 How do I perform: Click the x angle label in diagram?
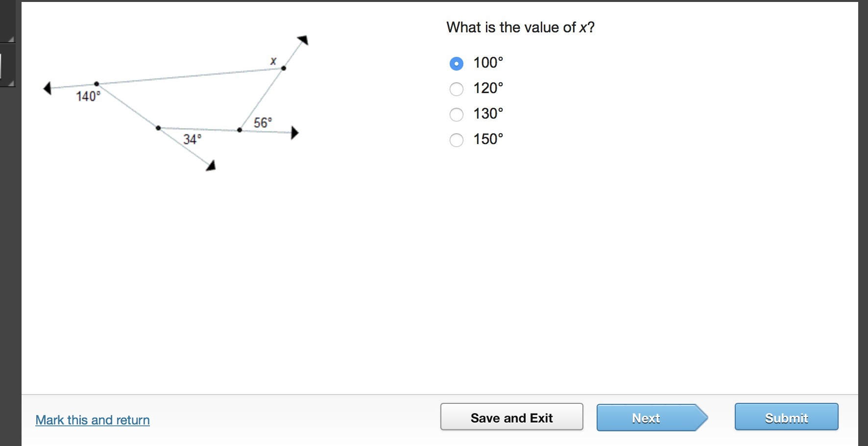tap(273, 61)
